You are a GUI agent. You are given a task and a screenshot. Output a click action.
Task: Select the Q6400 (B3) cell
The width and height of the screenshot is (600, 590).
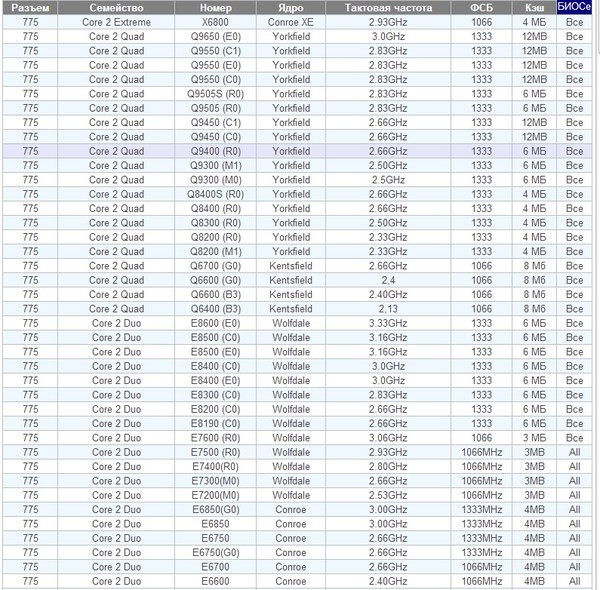point(215,309)
